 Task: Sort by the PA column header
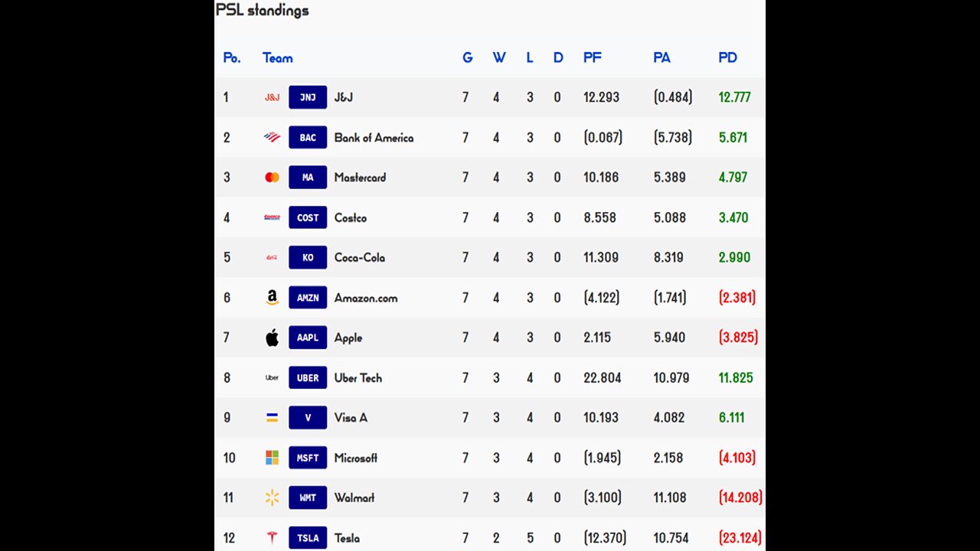click(x=661, y=57)
